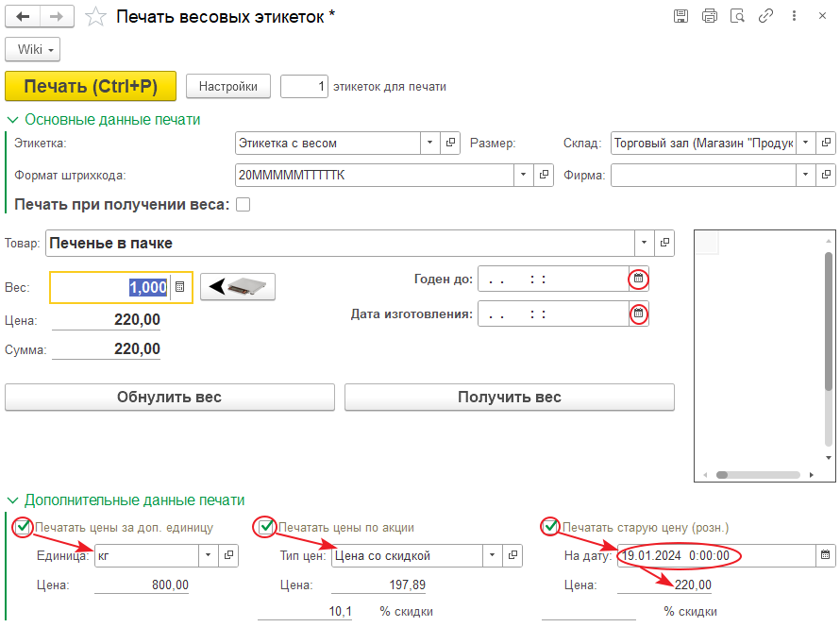Uncheck 'Печатать цены за доп. единицу'
The width and height of the screenshot is (840, 627).
point(23,527)
